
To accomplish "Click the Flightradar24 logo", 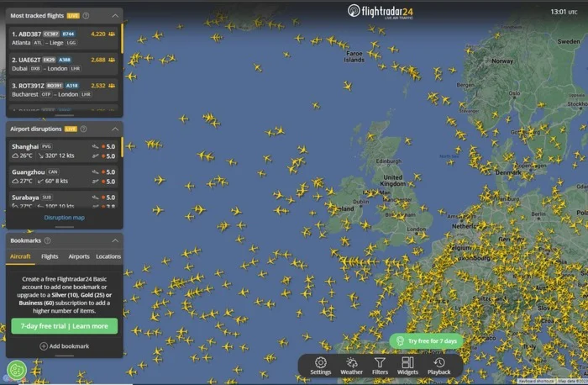I will [x=381, y=12].
